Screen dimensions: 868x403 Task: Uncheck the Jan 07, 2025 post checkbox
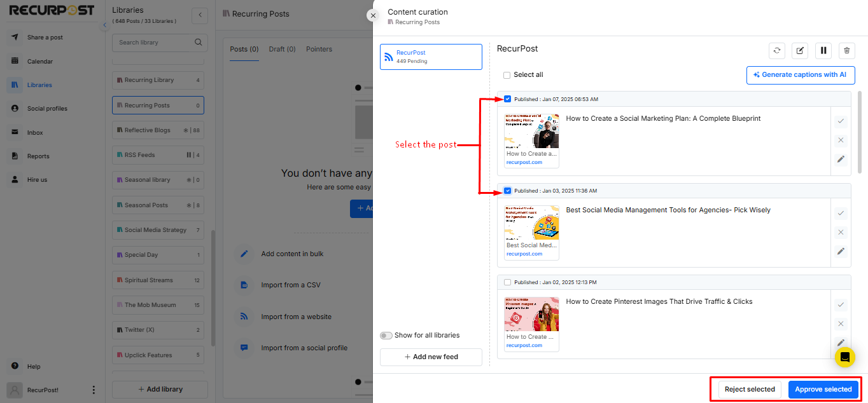(507, 99)
